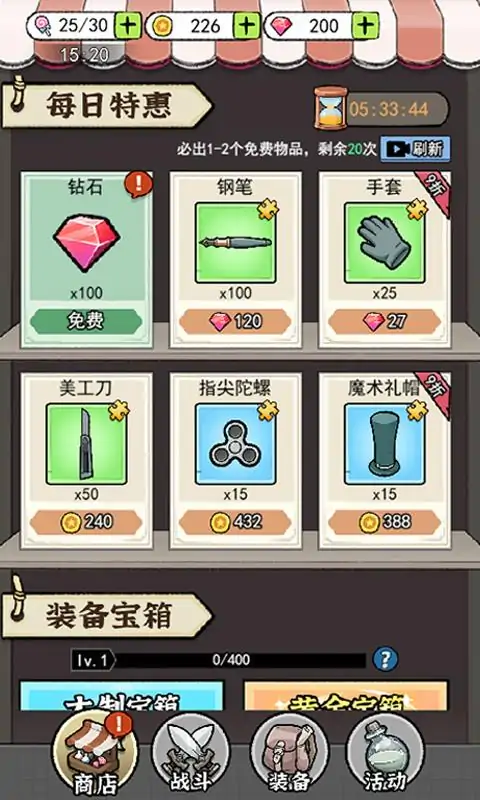Refresh daily deals via video 刷新 button
Screen dimensions: 480x800
click(x=415, y=149)
